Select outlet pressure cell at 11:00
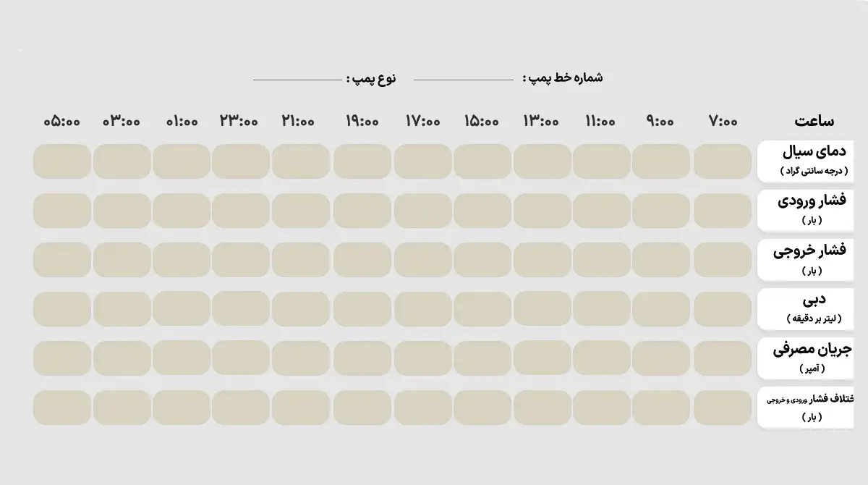This screenshot has width=868, height=485. point(601,260)
